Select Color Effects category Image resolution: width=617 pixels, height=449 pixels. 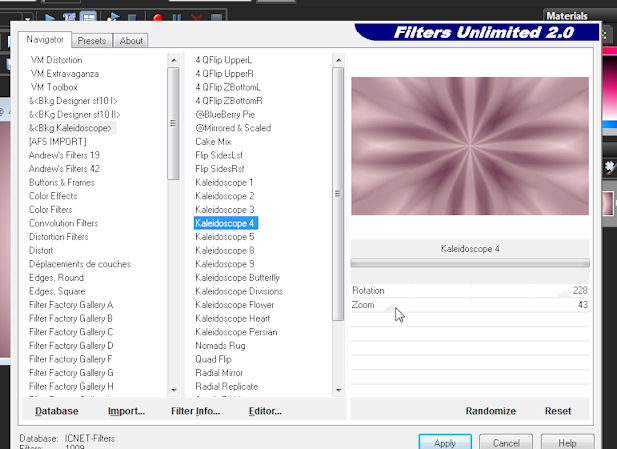pos(53,196)
